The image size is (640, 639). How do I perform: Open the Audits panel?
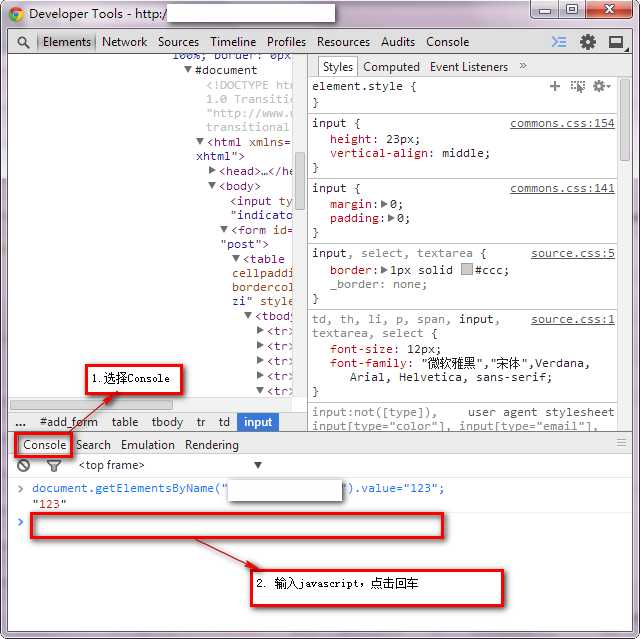(398, 42)
